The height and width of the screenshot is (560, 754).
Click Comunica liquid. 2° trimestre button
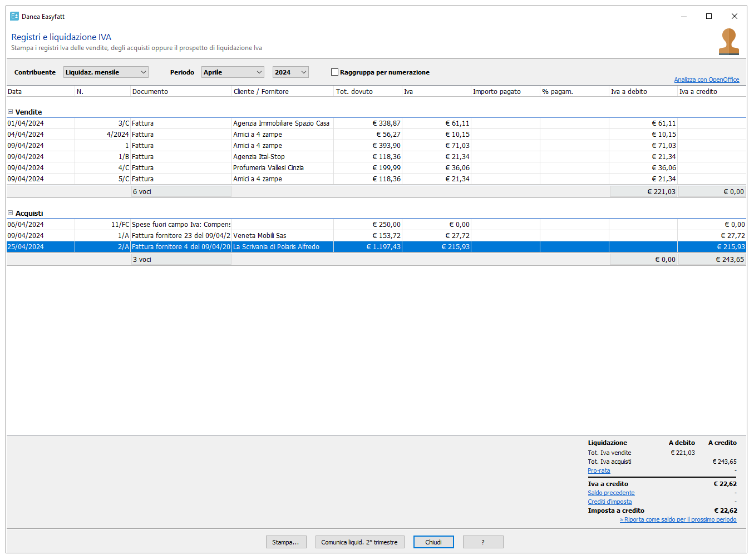[x=359, y=542]
